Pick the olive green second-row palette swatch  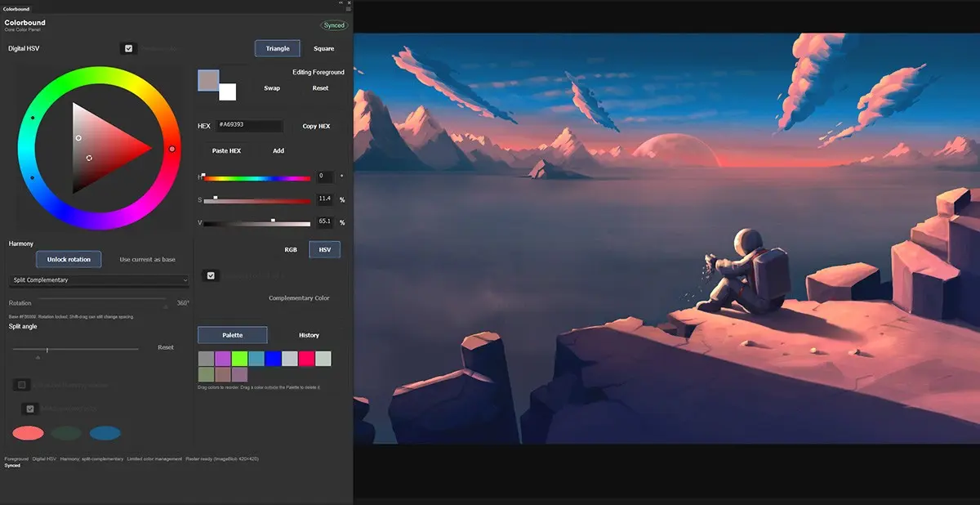tap(206, 375)
